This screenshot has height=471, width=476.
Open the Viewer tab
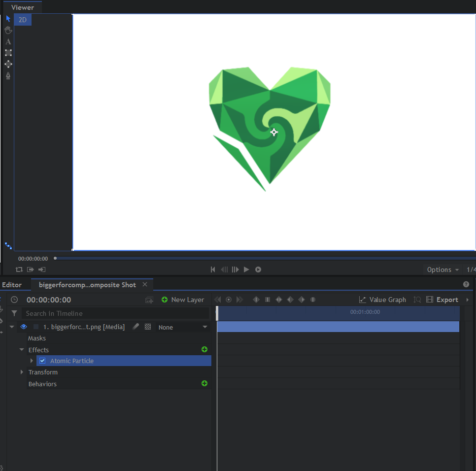coord(23,7)
